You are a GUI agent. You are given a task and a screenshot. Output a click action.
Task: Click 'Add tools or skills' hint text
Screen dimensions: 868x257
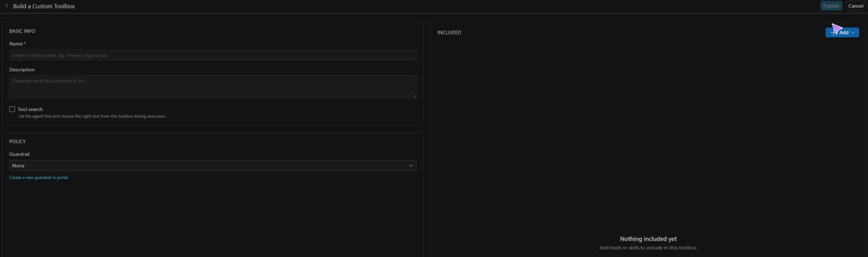coord(648,248)
